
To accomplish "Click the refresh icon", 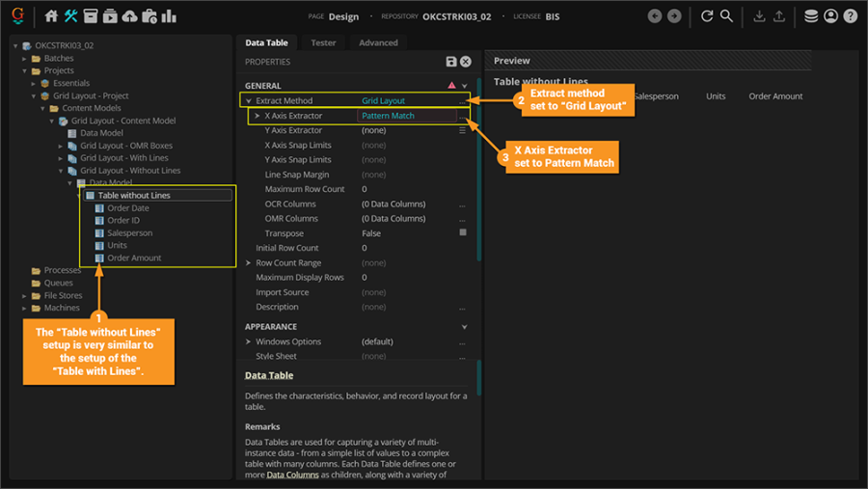I will pos(707,16).
